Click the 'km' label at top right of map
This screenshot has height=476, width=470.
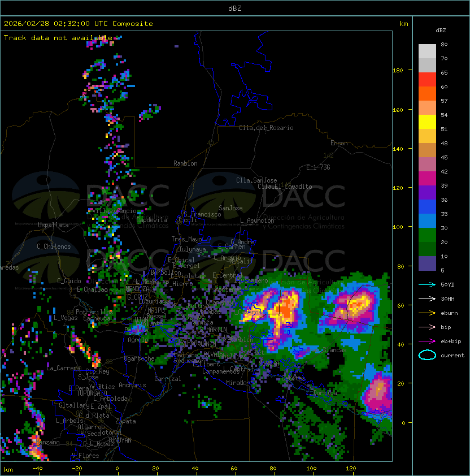(403, 24)
